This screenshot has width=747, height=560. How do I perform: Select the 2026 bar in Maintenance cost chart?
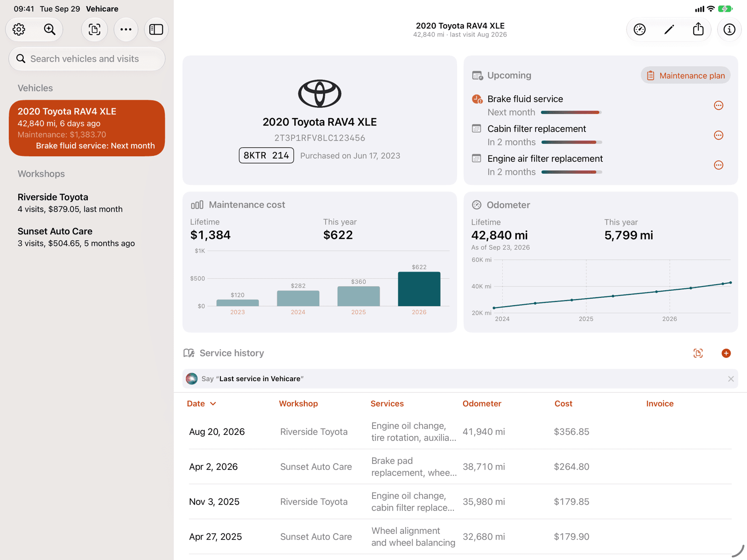point(419,289)
